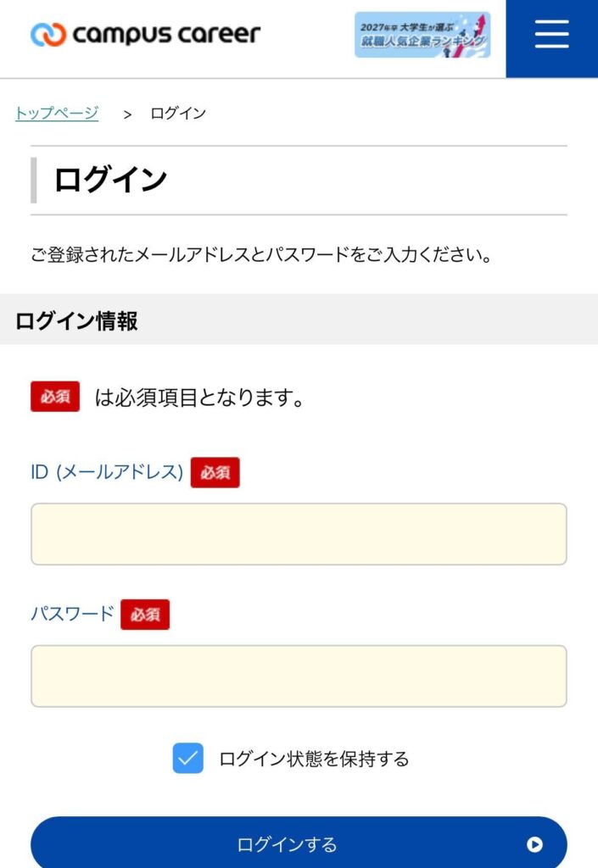
Task: Click the ログイン page heading
Action: click(x=110, y=180)
